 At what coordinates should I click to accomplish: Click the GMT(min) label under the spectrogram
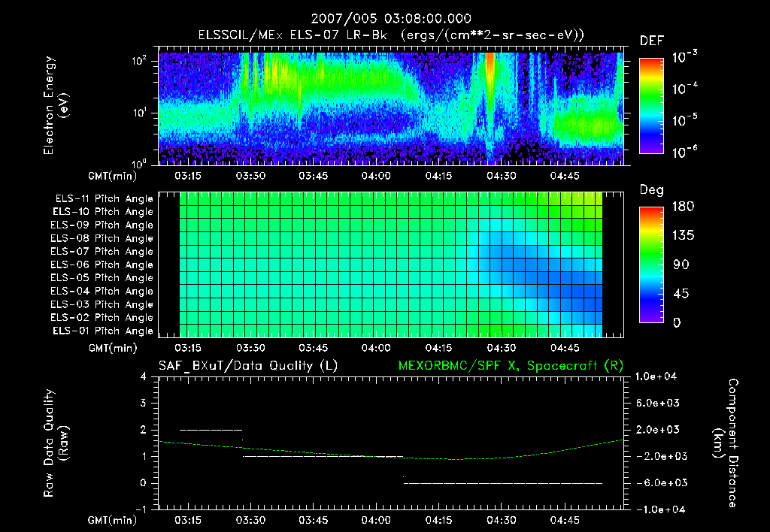point(112,176)
